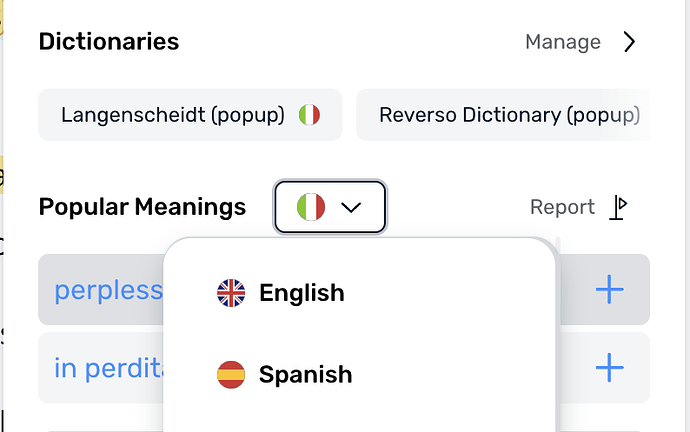Choose Spanish from the language list
The image size is (690, 432).
(x=305, y=375)
